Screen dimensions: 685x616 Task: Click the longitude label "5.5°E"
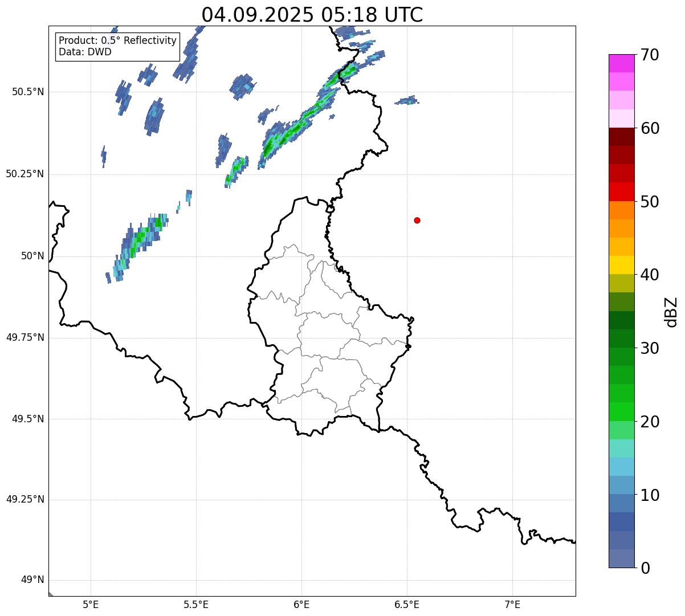pos(196,605)
